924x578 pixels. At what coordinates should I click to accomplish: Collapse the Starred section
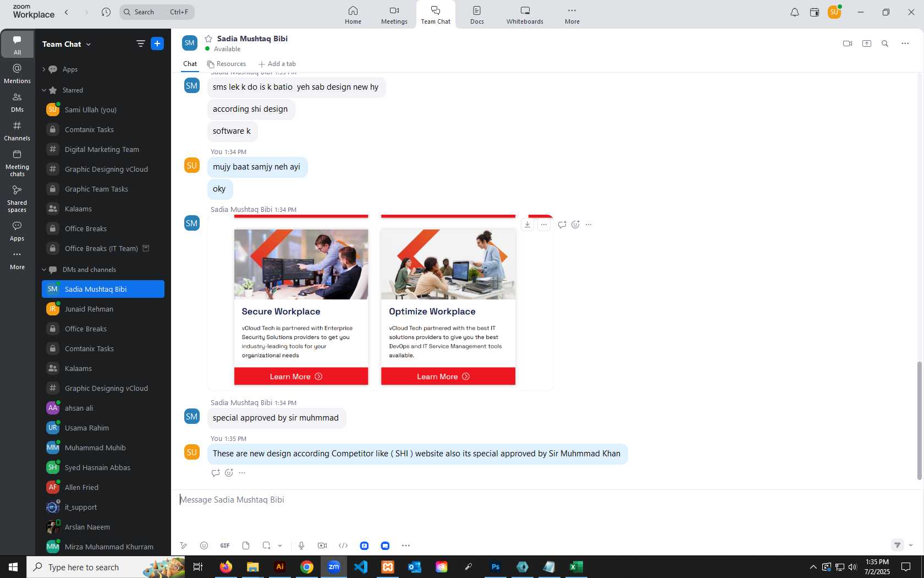click(43, 90)
